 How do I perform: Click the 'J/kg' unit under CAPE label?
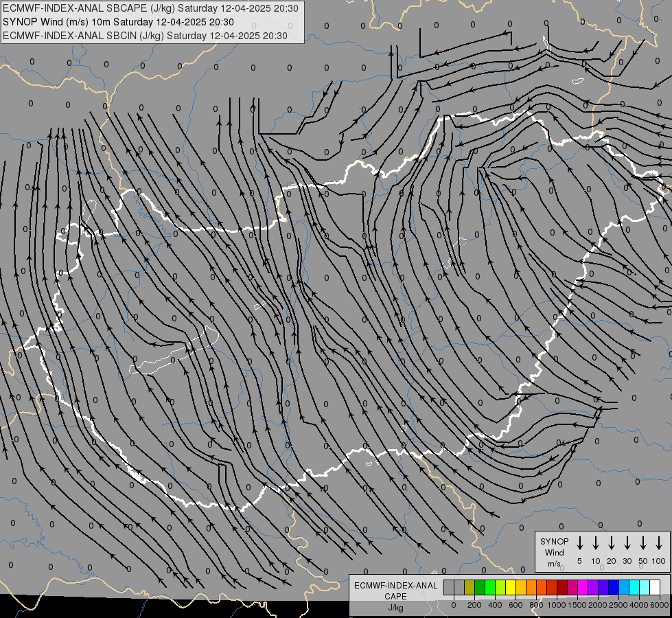395,608
